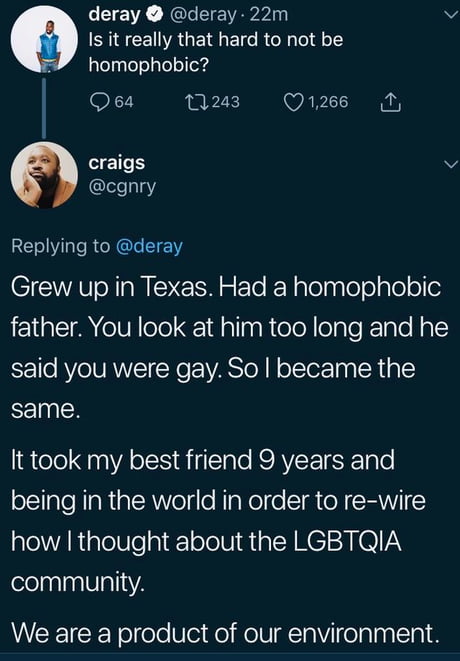Screen dimensions: 460x661
Task: Tap the share upload icon
Action: click(390, 102)
